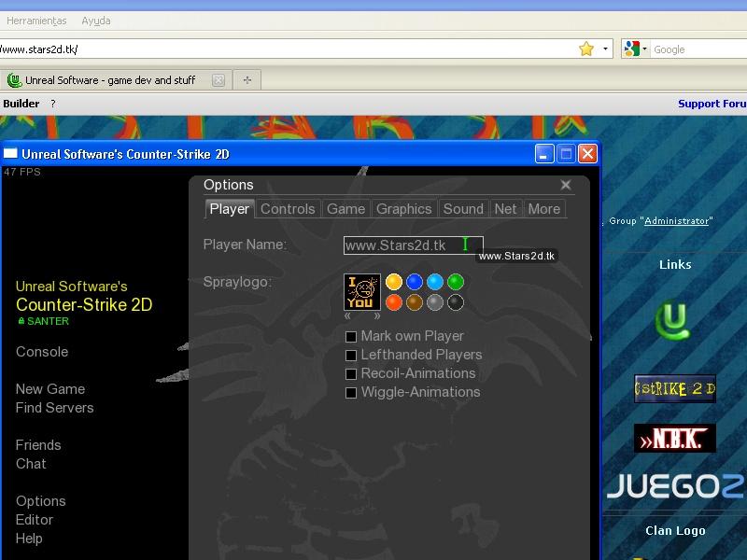Pick the light blue spraylogo color
The width and height of the screenshot is (747, 560).
(435, 282)
